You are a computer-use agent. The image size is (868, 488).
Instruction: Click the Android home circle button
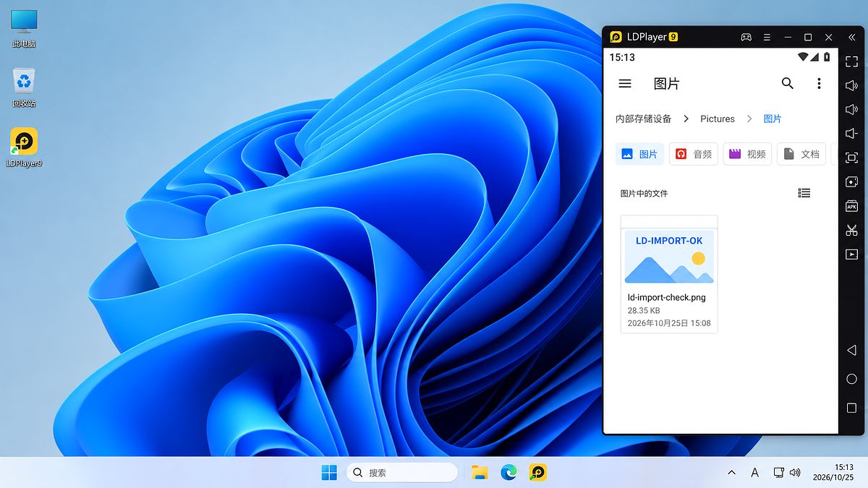tap(851, 379)
